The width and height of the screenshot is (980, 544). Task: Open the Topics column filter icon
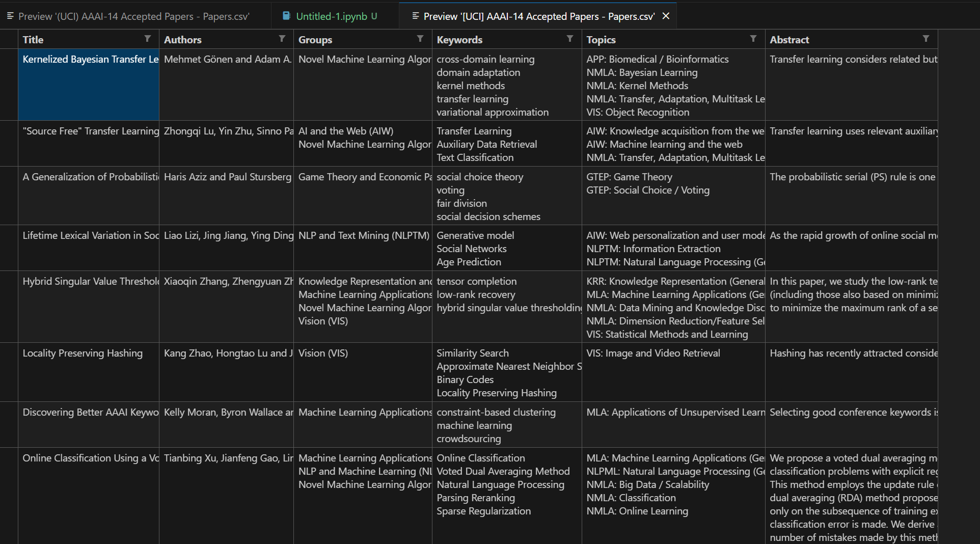pos(753,39)
